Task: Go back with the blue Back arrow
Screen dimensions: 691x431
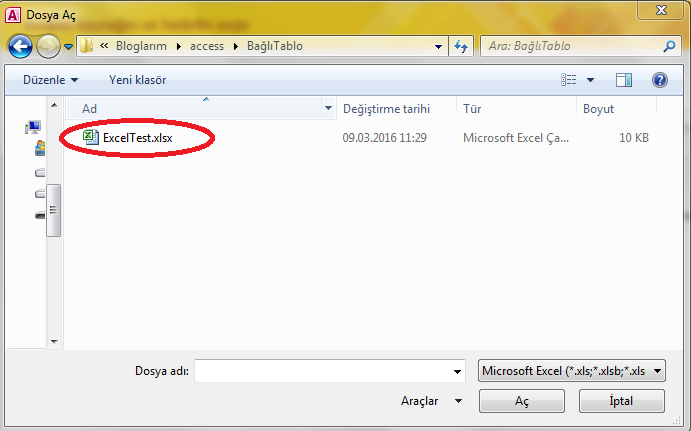Action: tap(20, 46)
